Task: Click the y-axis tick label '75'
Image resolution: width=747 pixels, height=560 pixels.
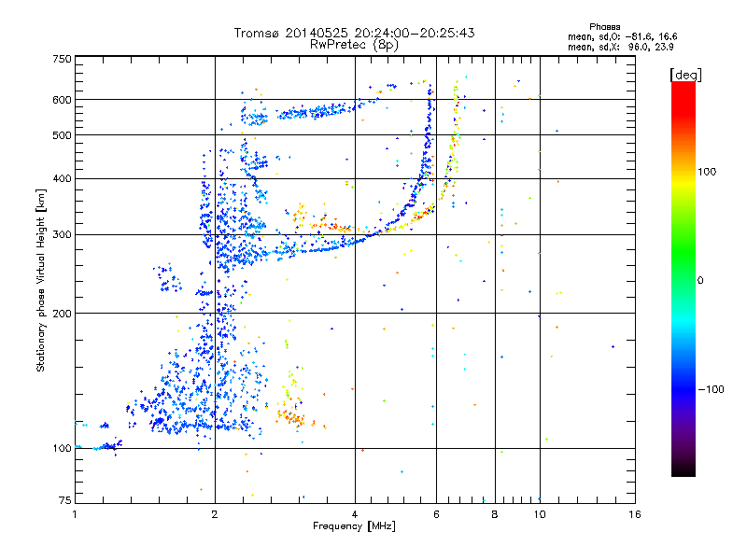Action: (65, 500)
